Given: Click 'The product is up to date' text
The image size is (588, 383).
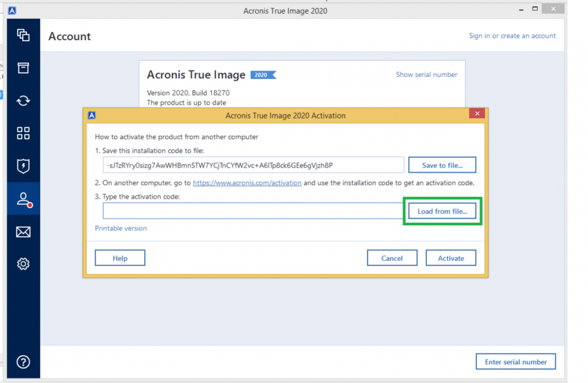Looking at the screenshot, I should (186, 102).
